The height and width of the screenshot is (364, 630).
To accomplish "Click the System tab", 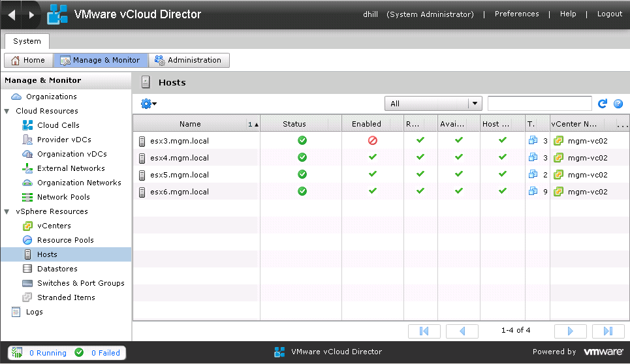I will click(x=27, y=41).
